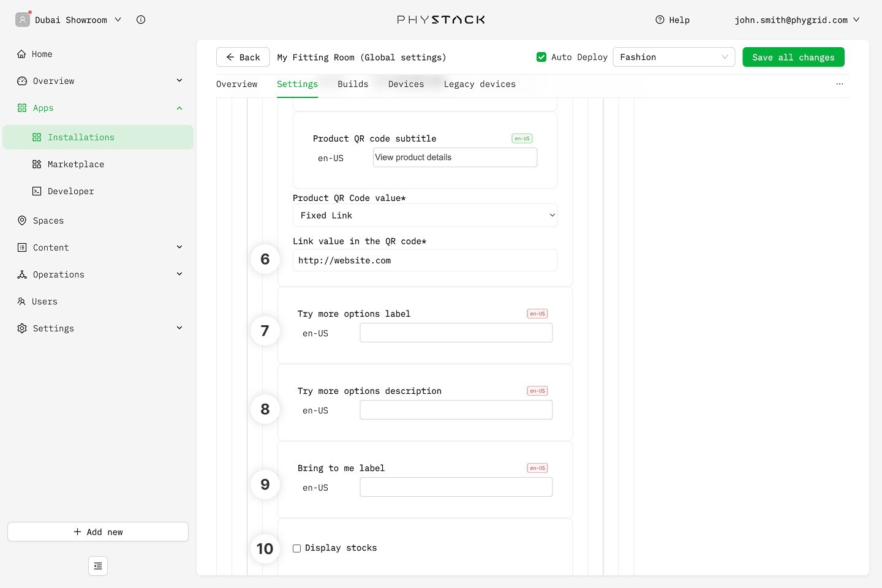Click the Installations grid icon

click(x=37, y=137)
